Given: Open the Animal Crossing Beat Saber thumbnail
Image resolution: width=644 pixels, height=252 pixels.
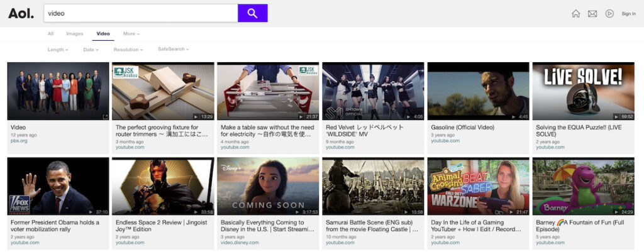Looking at the screenshot, I should point(479,187).
